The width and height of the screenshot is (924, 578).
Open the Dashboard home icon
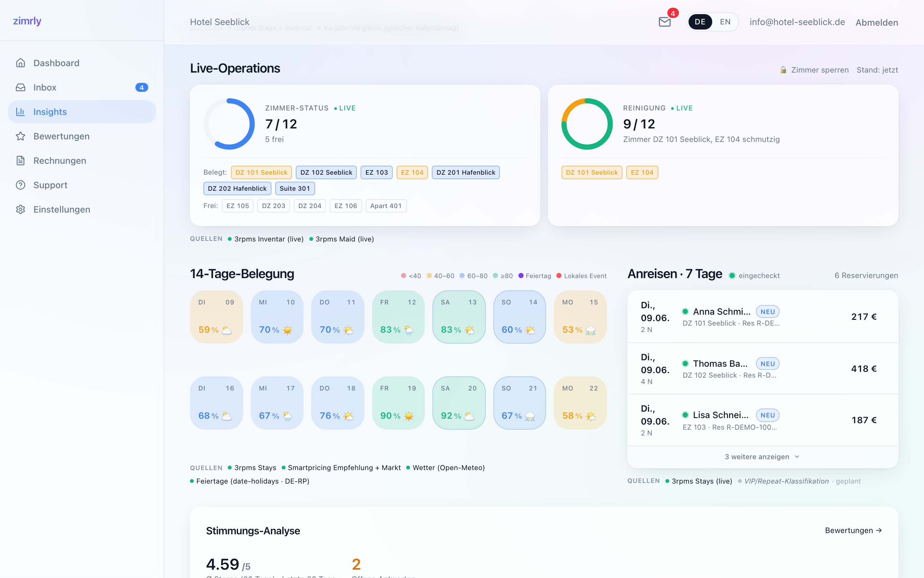21,63
